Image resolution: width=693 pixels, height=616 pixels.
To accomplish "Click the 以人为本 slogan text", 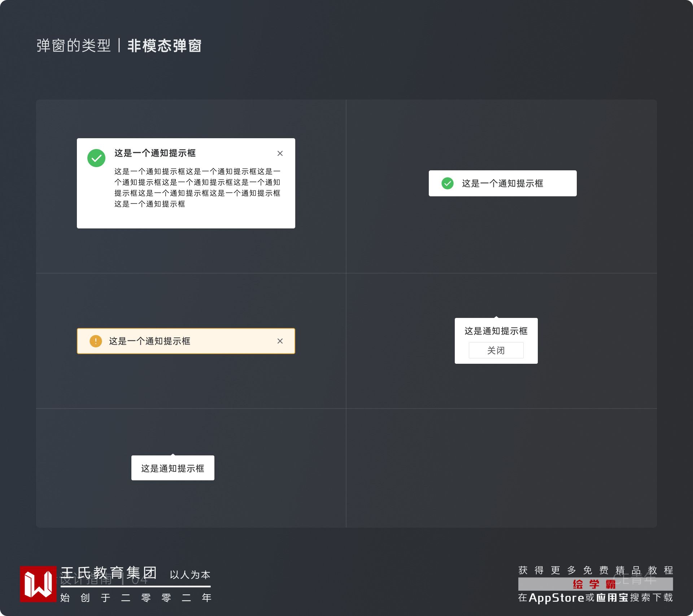I will (x=190, y=575).
